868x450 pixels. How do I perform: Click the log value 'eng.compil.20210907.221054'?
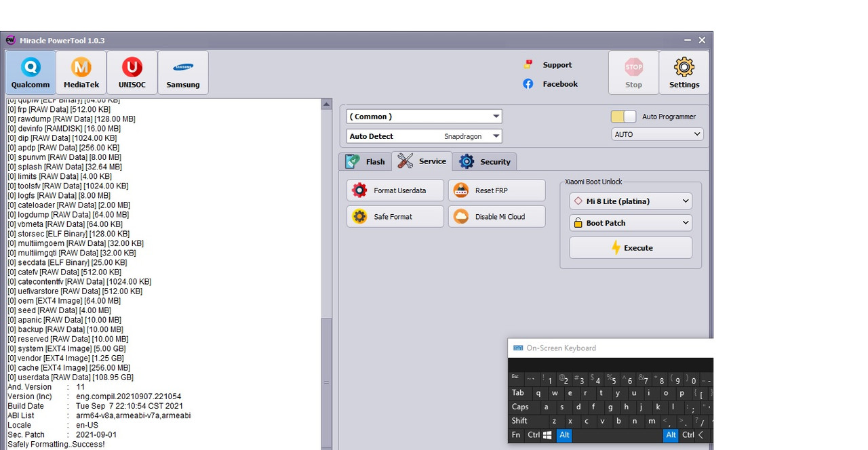pyautogui.click(x=128, y=396)
